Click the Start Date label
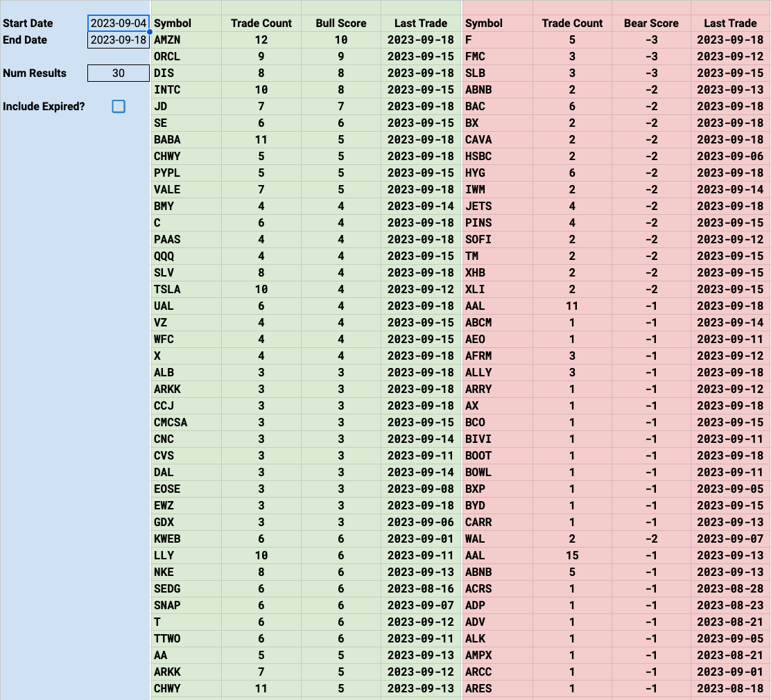The image size is (771, 700). pos(28,23)
